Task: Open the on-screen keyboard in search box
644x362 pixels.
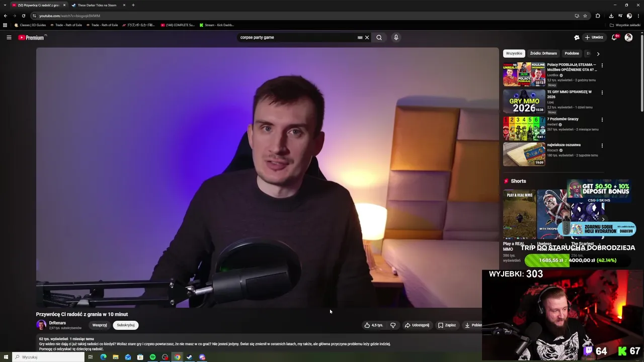Action: [x=360, y=37]
